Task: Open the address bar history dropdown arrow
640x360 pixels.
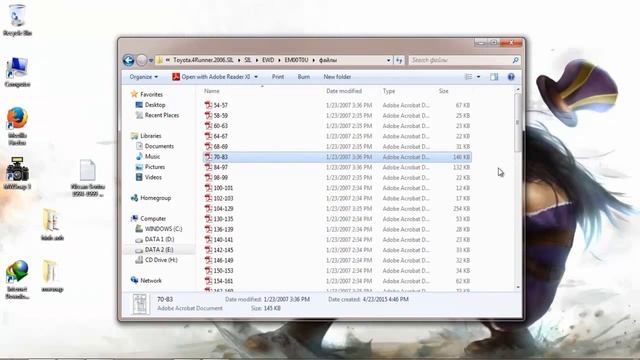Action: (389, 60)
